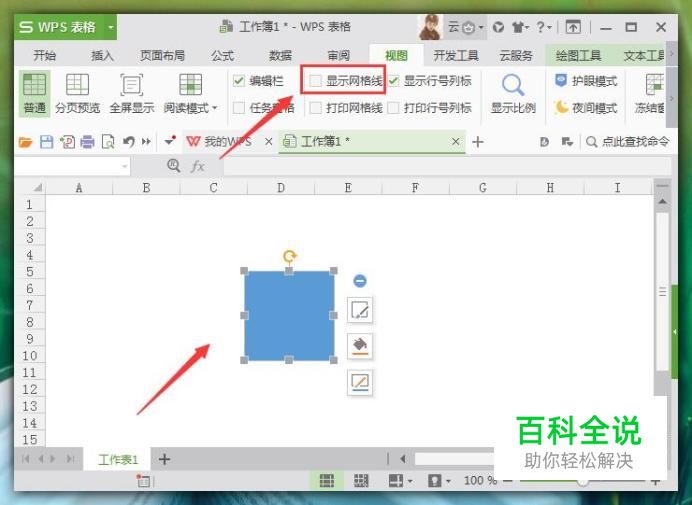
Task: Open the cloud account 云 dropdown
Action: (x=466, y=27)
